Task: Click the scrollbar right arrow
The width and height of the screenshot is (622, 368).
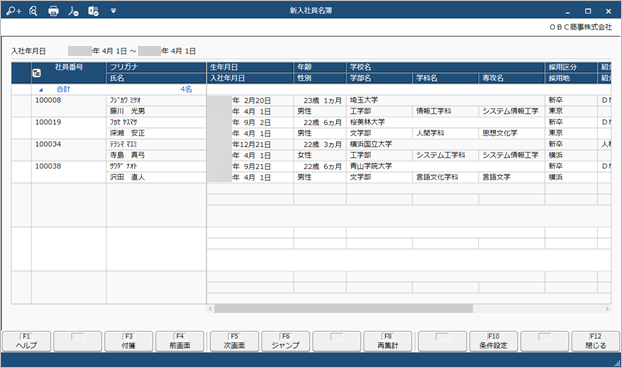Action: (x=607, y=309)
